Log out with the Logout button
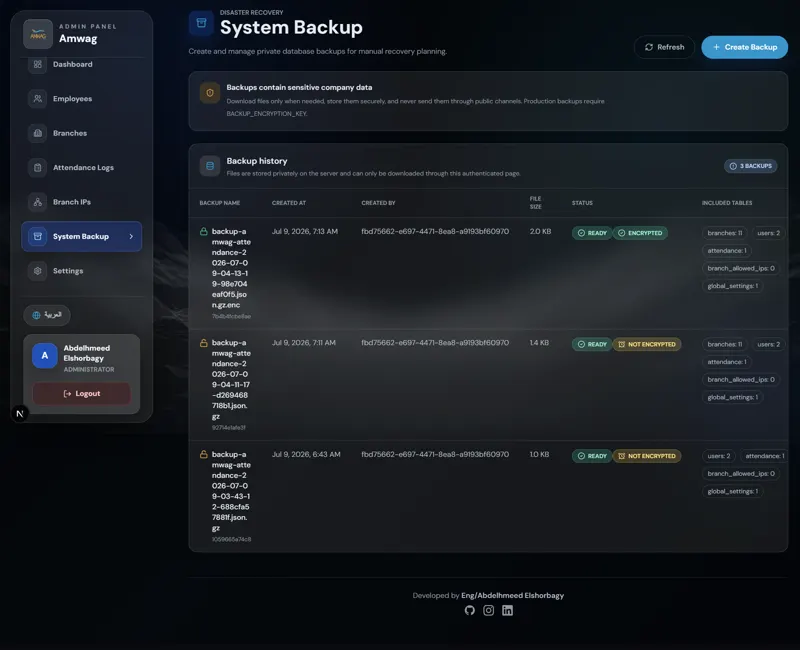Screen dimensions: 800x650 point(82,393)
